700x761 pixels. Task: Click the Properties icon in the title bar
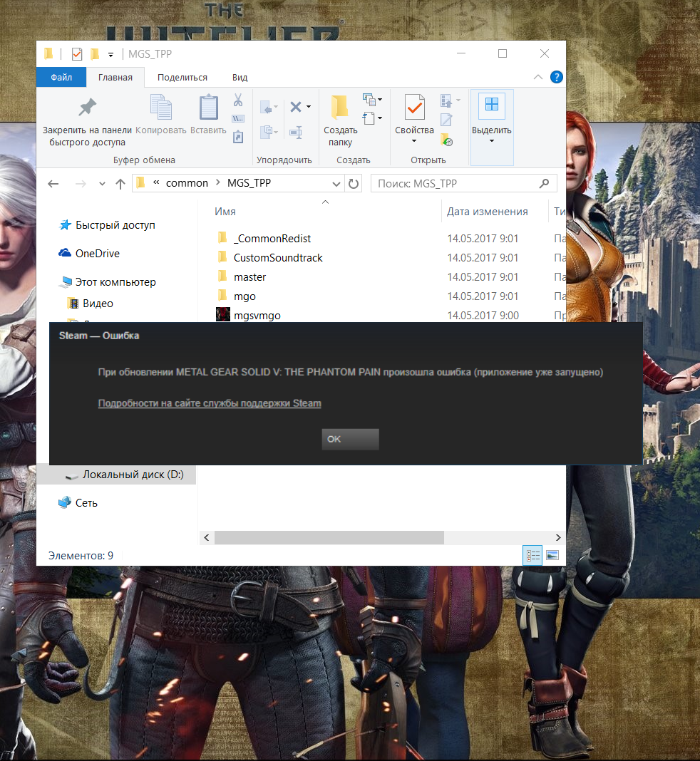(77, 54)
